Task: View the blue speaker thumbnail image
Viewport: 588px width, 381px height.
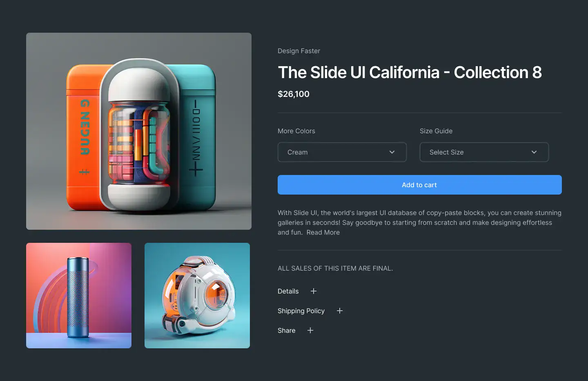Action: click(x=79, y=296)
